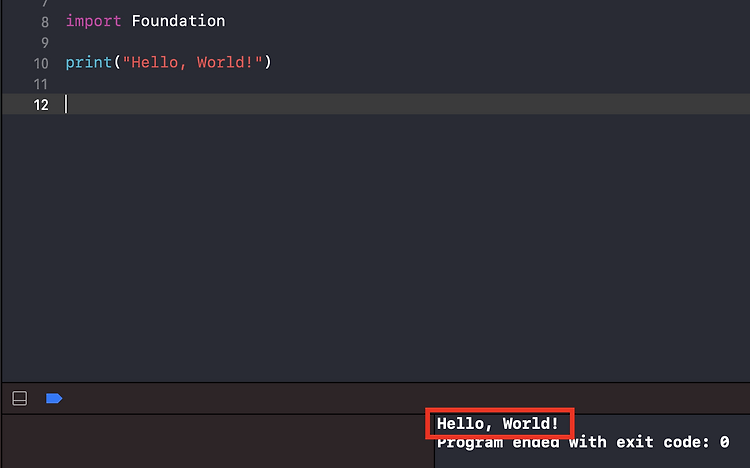Toggle the blue breakpoints activation icon

pyautogui.click(x=54, y=398)
